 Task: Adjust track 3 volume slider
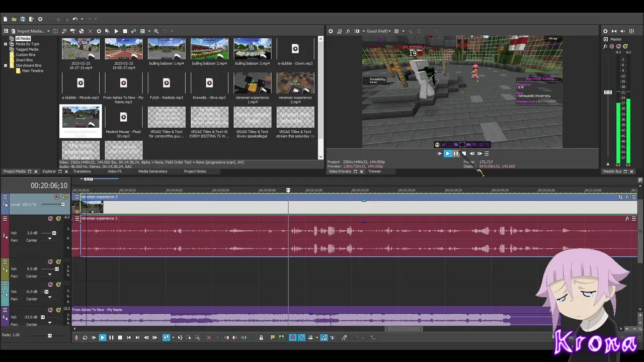pyautogui.click(x=54, y=233)
